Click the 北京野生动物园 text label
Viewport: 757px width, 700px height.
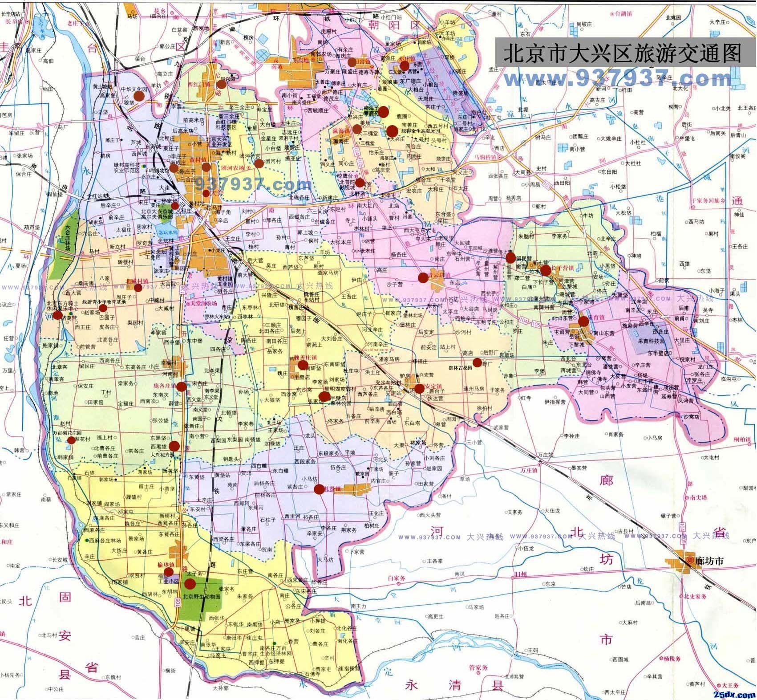(202, 597)
